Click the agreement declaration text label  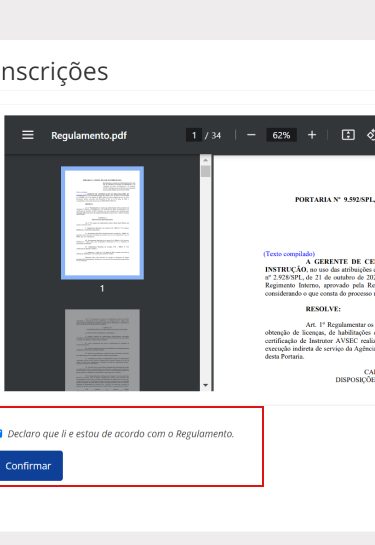121,434
